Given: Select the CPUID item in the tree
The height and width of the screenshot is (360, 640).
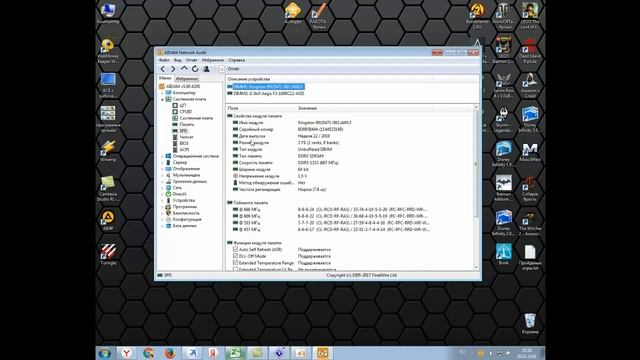Looking at the screenshot, I should tap(182, 112).
